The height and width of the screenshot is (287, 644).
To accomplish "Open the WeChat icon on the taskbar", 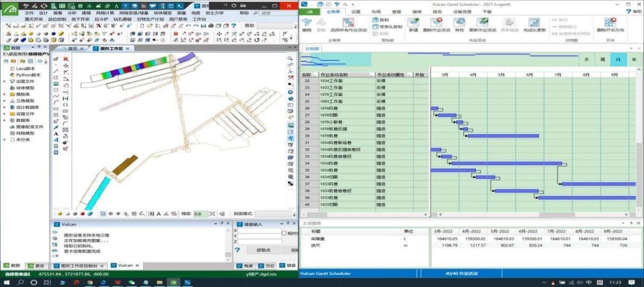I will [x=131, y=283].
